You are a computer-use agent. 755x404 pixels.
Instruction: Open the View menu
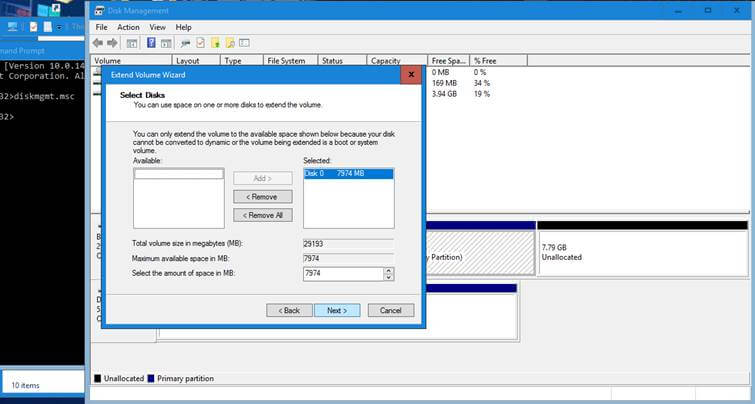157,27
